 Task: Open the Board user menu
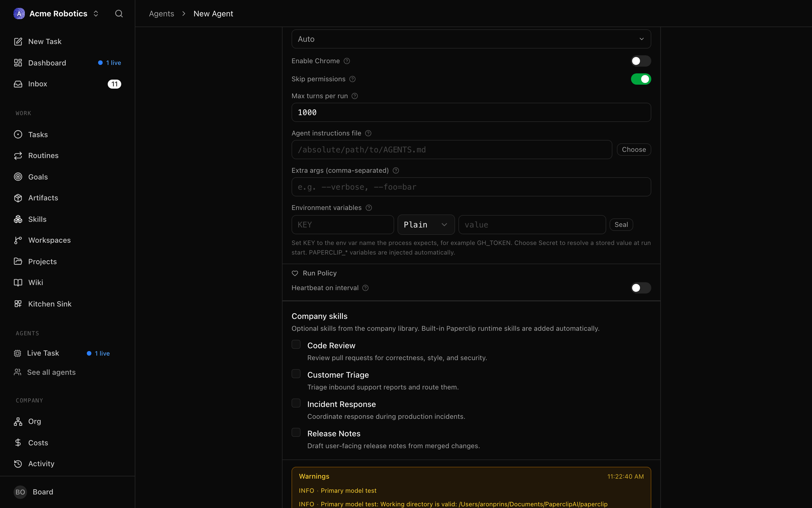(x=67, y=492)
